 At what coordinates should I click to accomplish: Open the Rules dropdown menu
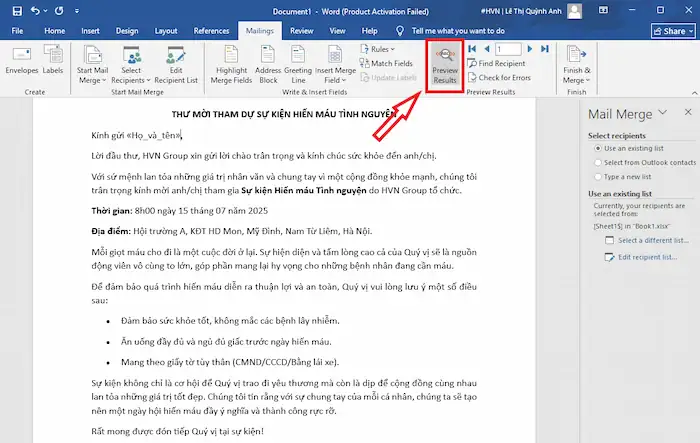[380, 48]
